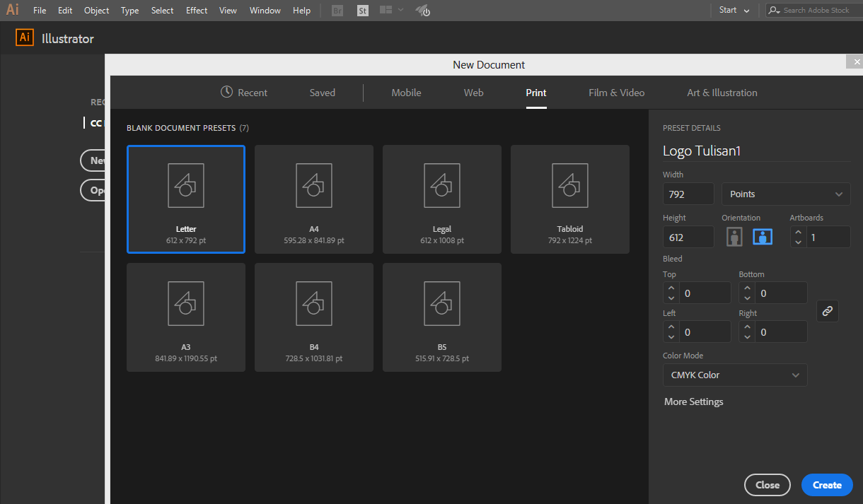Image resolution: width=863 pixels, height=504 pixels.
Task: Decrease the Artboards count stepper
Action: tap(798, 242)
